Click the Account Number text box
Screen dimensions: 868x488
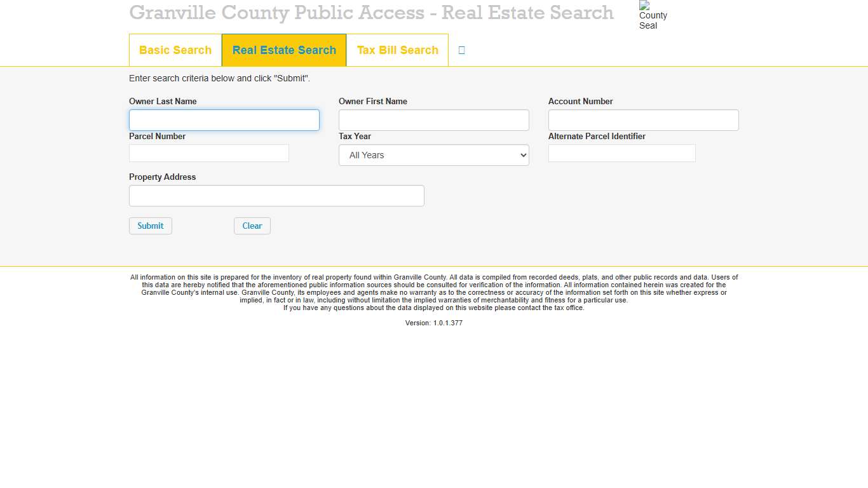point(643,120)
